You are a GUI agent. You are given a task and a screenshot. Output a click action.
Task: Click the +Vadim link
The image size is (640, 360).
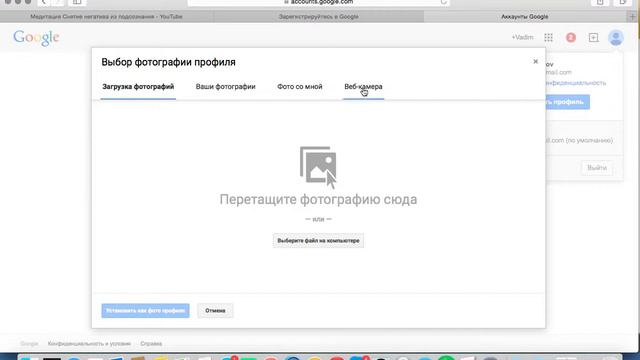pyautogui.click(x=522, y=37)
